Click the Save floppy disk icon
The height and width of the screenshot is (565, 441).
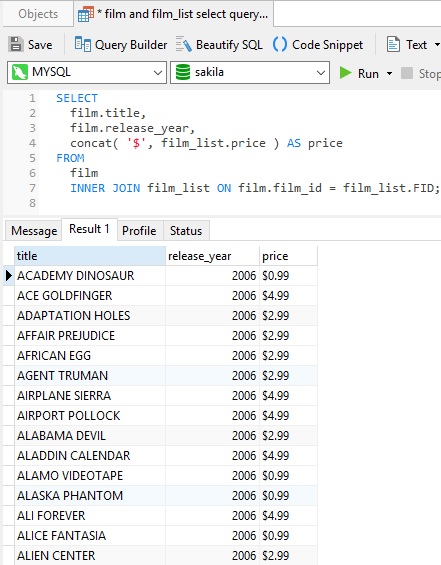click(x=16, y=45)
